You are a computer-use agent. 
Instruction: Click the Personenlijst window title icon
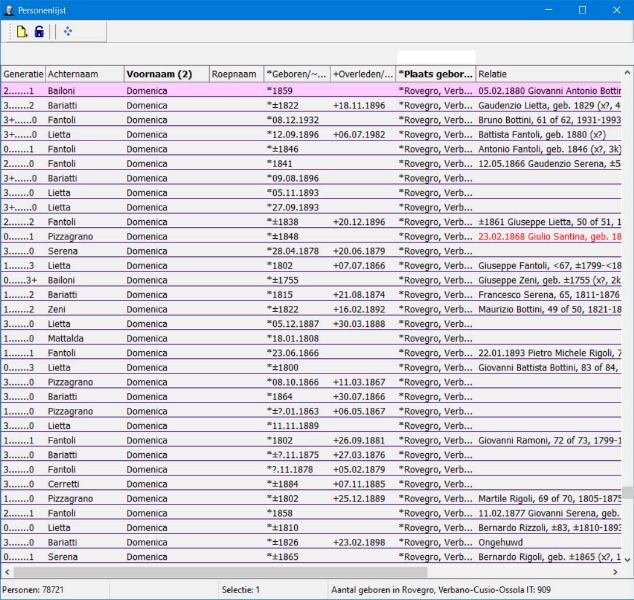[x=9, y=9]
